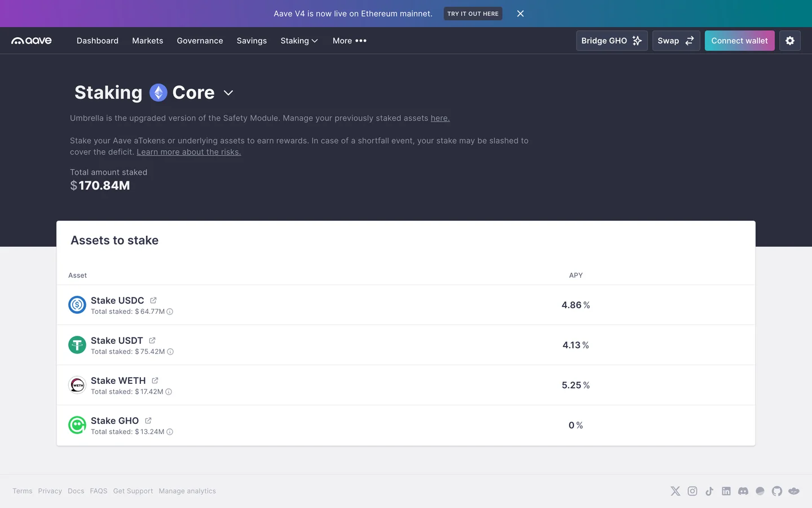Open the GitHub social icon
Screen dimensions: 812x508
[777, 491]
